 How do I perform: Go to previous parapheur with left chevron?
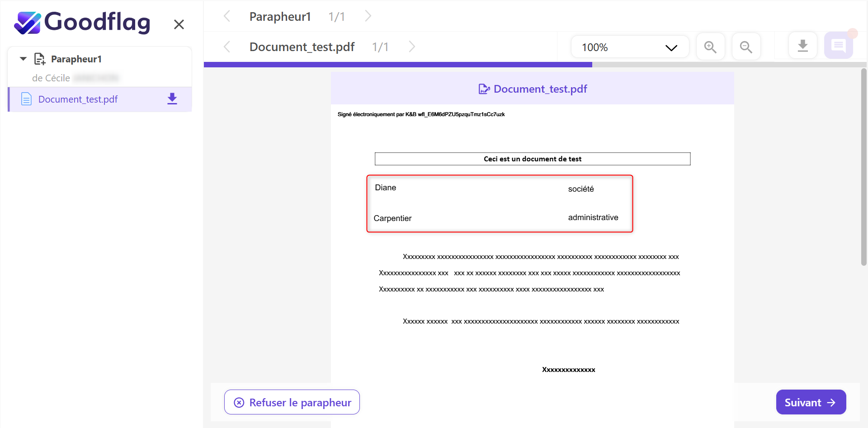click(x=227, y=16)
